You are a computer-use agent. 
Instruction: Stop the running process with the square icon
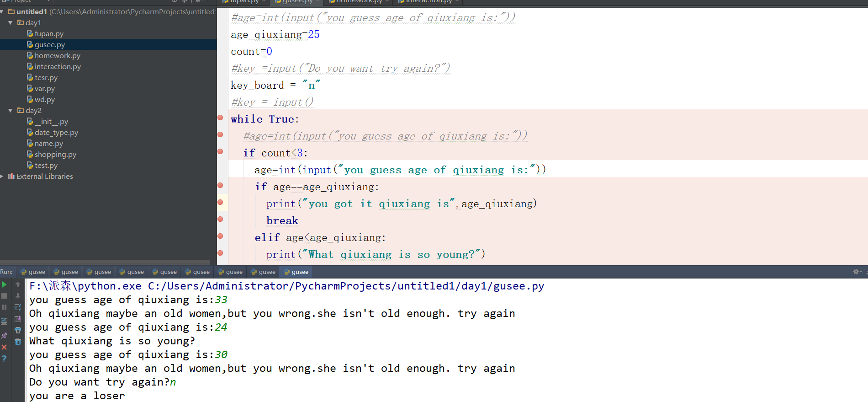click(4, 296)
